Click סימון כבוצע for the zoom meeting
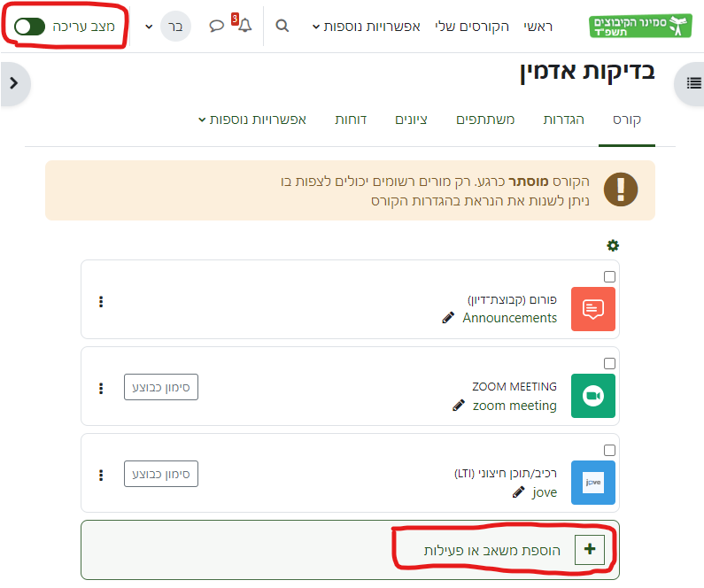The height and width of the screenshot is (588, 704). pyautogui.click(x=160, y=388)
